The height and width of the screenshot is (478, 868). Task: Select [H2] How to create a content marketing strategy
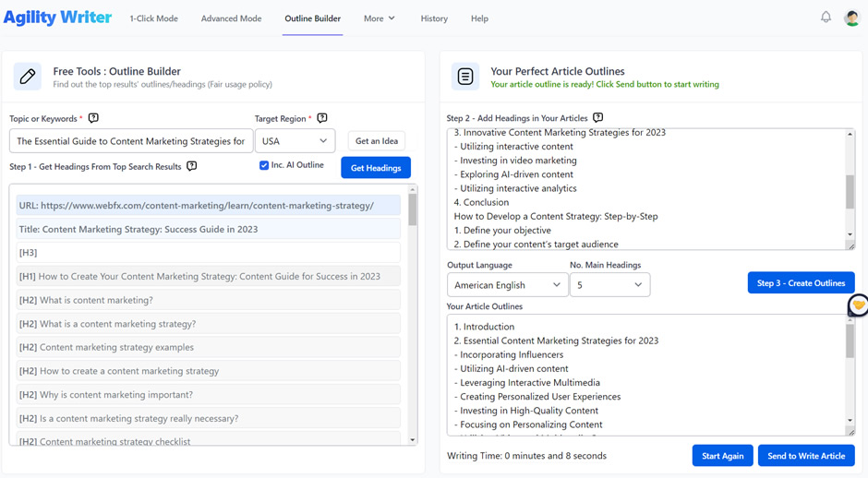pos(208,371)
